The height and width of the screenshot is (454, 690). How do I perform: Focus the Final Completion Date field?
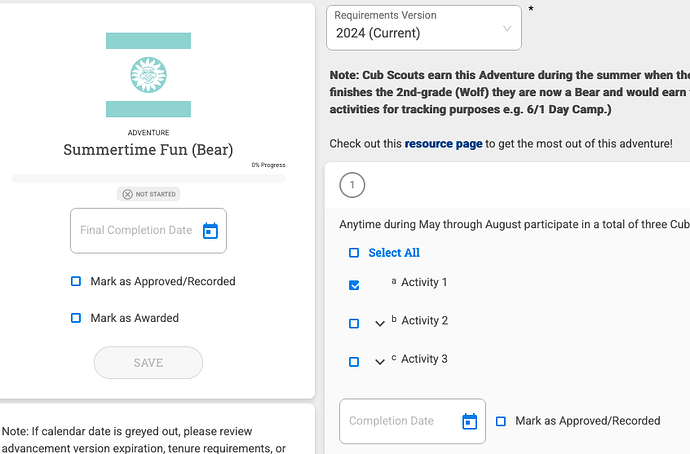136,231
